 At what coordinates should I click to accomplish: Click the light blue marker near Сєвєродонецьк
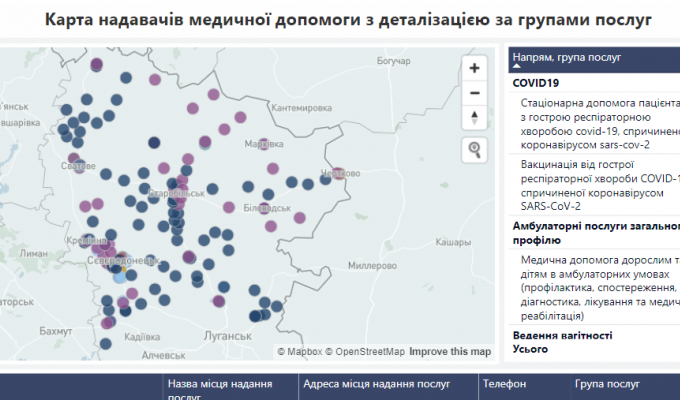coord(120,276)
